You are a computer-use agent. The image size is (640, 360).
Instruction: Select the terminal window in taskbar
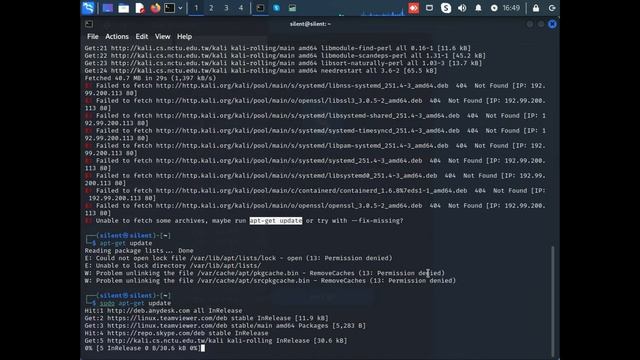260,8
